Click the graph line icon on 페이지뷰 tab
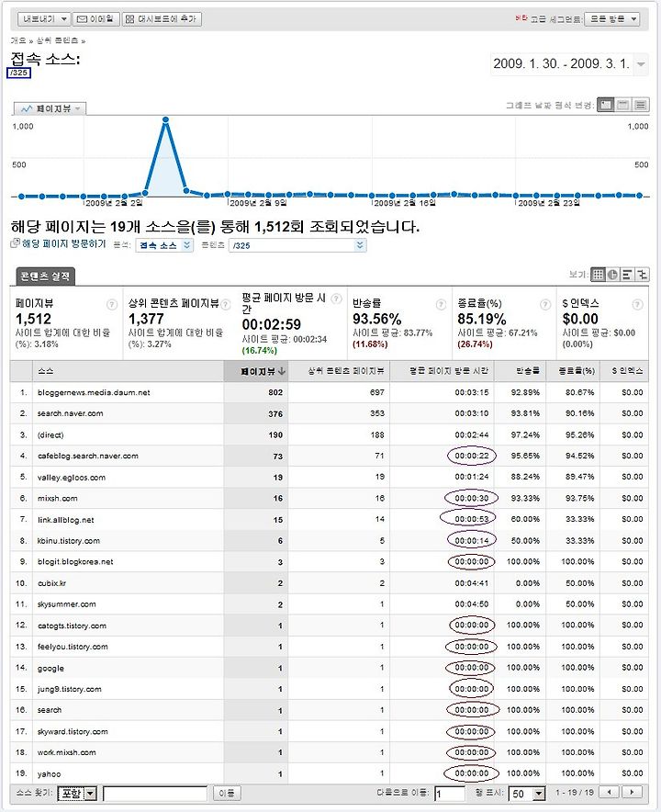This screenshot has height=812, width=661. point(27,108)
